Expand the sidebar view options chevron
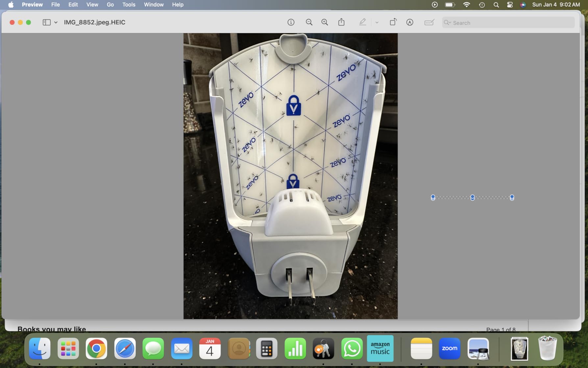588x368 pixels. [x=56, y=22]
